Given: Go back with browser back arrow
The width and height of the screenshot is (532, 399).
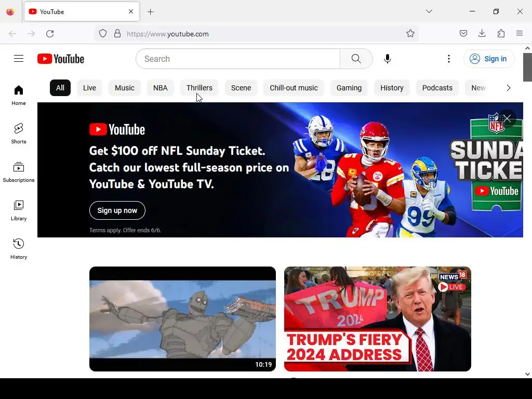Looking at the screenshot, I should click(x=12, y=34).
